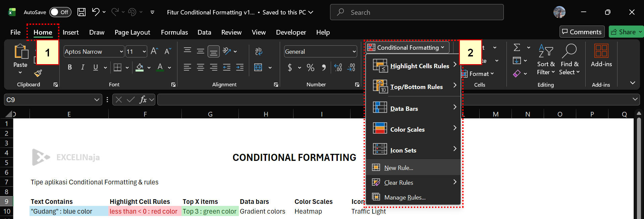Open Data Bars submenu
The width and height of the screenshot is (644, 219).
pyautogui.click(x=414, y=108)
